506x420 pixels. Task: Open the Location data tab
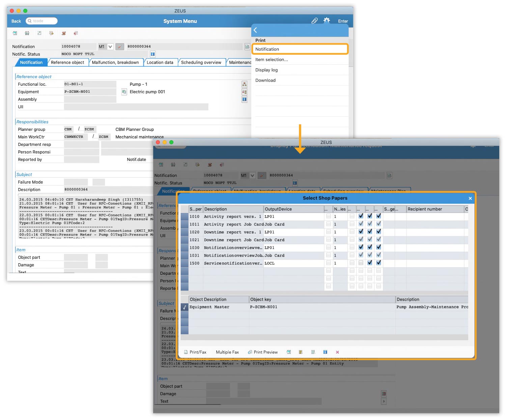[160, 62]
